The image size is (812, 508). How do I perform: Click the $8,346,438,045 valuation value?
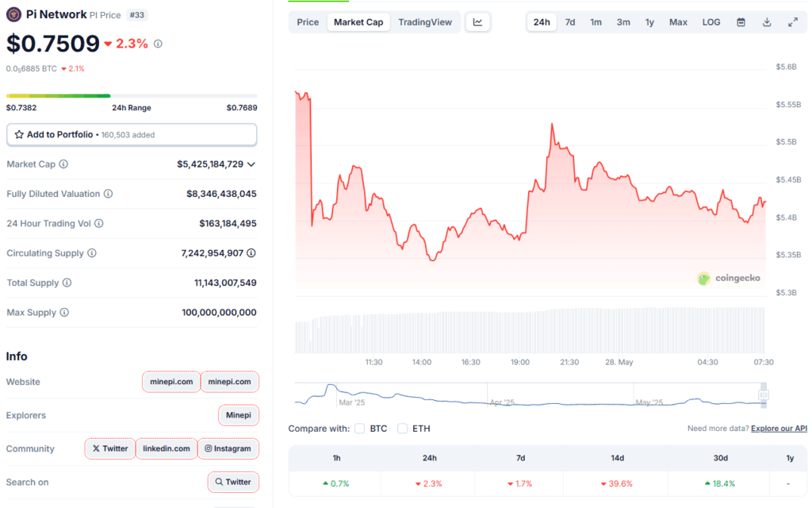click(x=221, y=194)
